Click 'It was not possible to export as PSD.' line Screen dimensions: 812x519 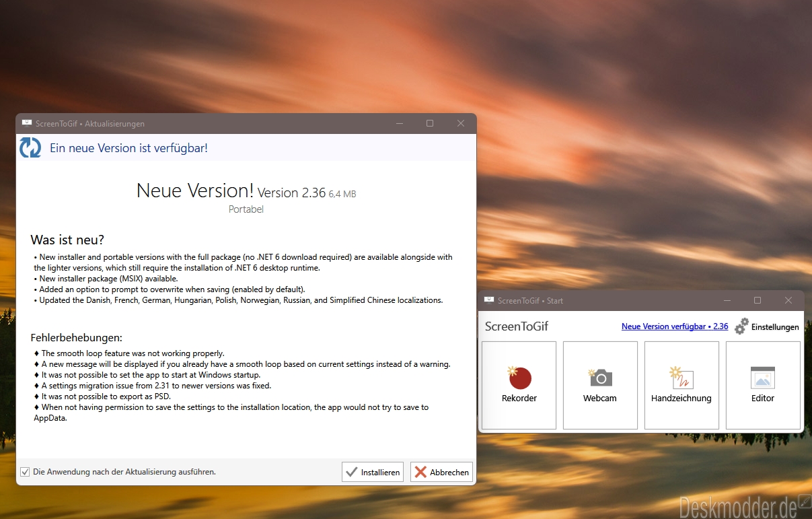click(x=102, y=396)
